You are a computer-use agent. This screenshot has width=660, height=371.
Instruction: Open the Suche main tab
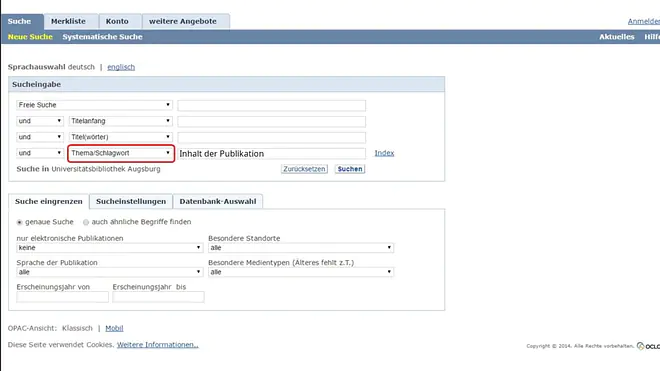(22, 21)
